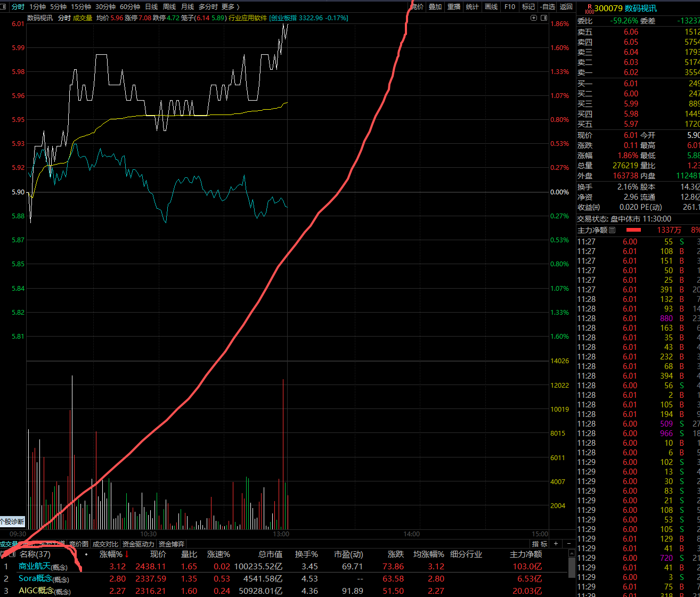
Task: Open the 日线 daily chart
Action: 151,7
